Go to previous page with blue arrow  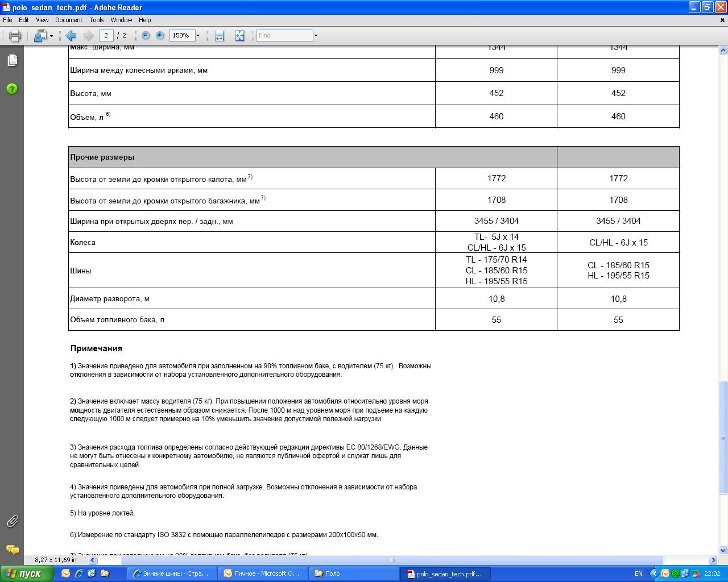tap(71, 36)
